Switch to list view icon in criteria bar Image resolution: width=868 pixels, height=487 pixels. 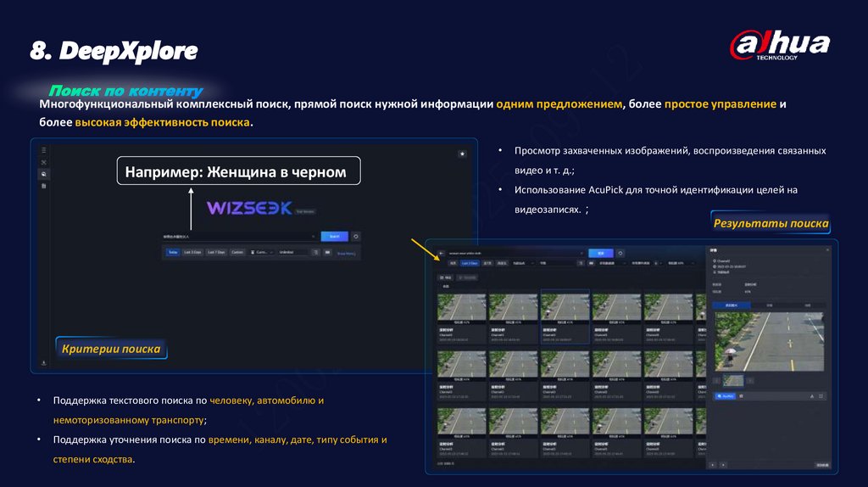click(316, 252)
